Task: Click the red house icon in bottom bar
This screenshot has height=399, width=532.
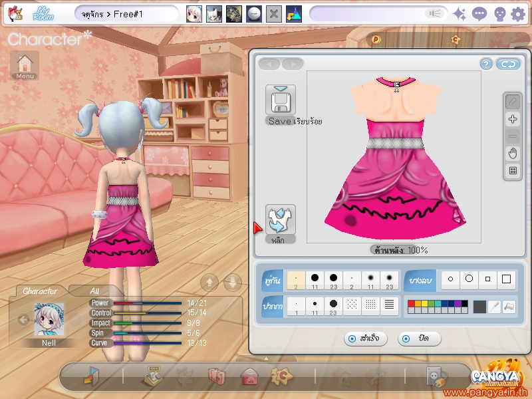Action: coord(249,376)
